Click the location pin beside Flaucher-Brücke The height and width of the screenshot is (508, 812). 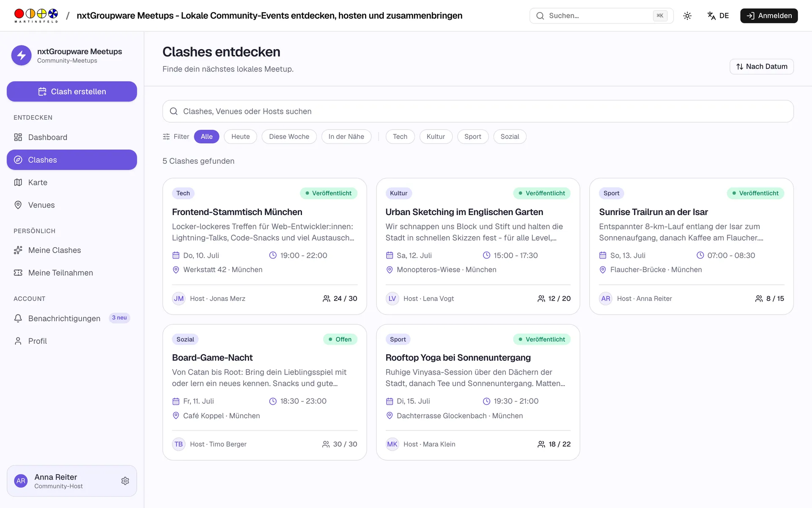603,270
